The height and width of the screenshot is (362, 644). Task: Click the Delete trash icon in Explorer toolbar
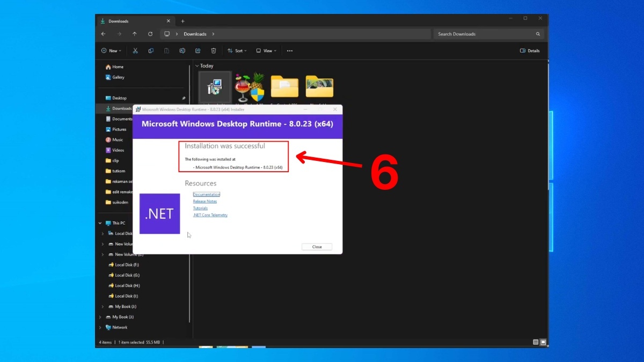pos(213,50)
